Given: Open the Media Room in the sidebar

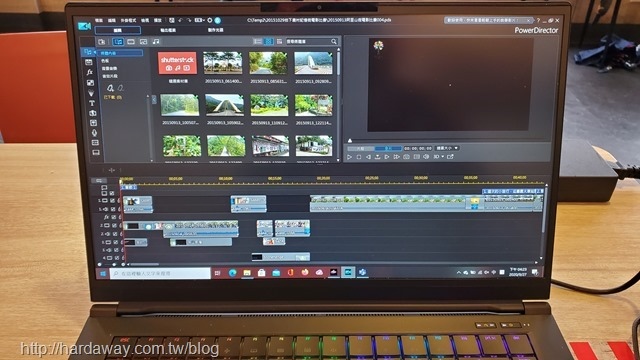Looking at the screenshot, I should point(88,52).
